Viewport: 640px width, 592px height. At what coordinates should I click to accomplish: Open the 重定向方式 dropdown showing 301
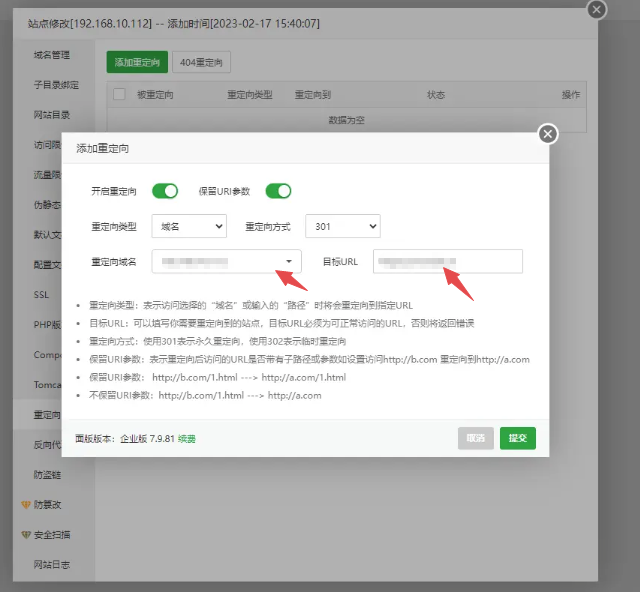343,226
